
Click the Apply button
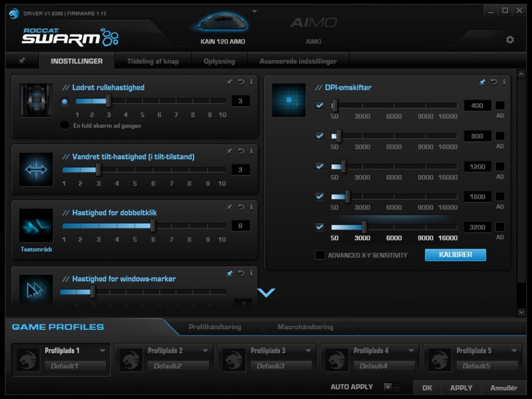point(461,387)
